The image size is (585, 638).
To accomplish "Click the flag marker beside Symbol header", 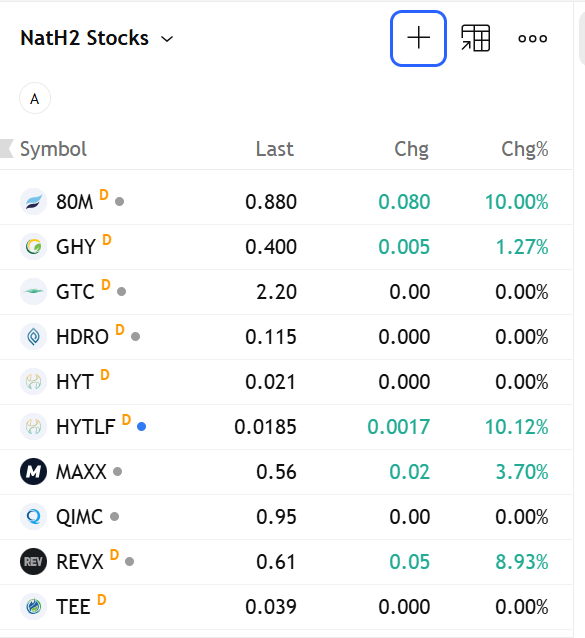I will pyautogui.click(x=7, y=148).
